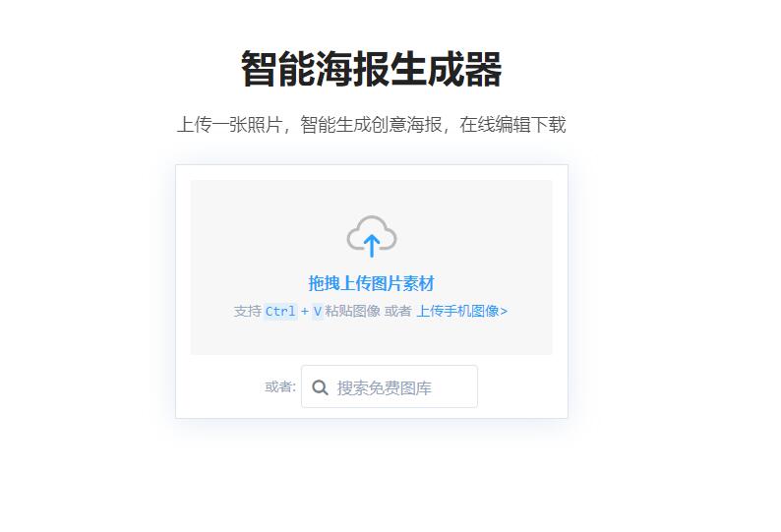Click the 或者 text before the phone upload link

(398, 312)
